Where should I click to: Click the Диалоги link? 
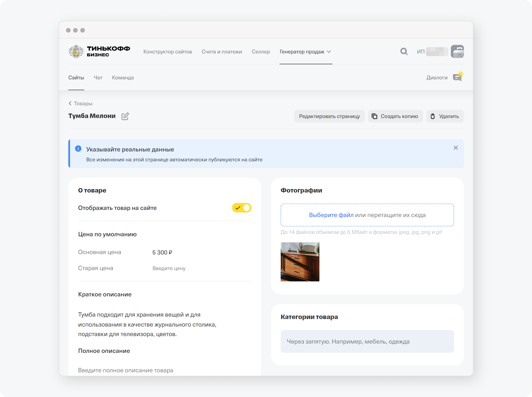pyautogui.click(x=437, y=78)
